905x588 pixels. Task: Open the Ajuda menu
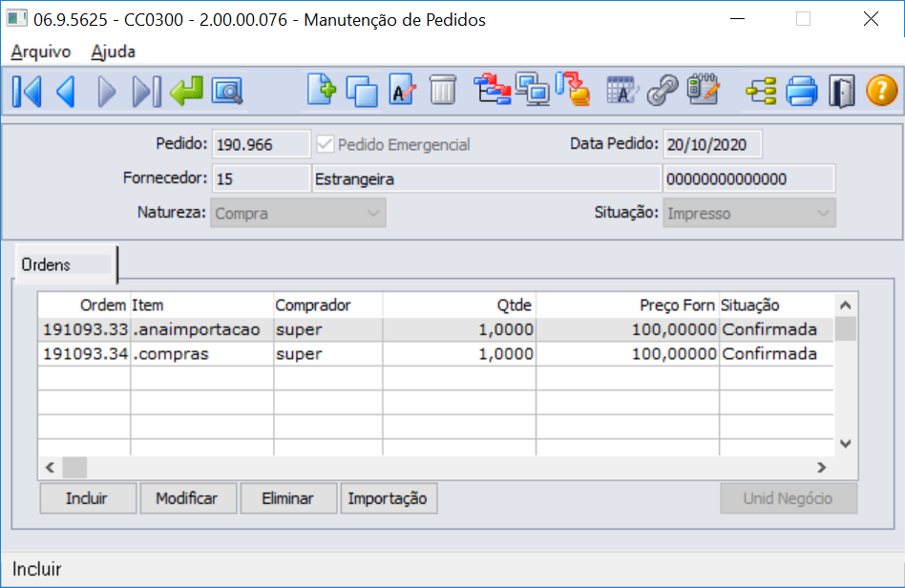[x=113, y=52]
